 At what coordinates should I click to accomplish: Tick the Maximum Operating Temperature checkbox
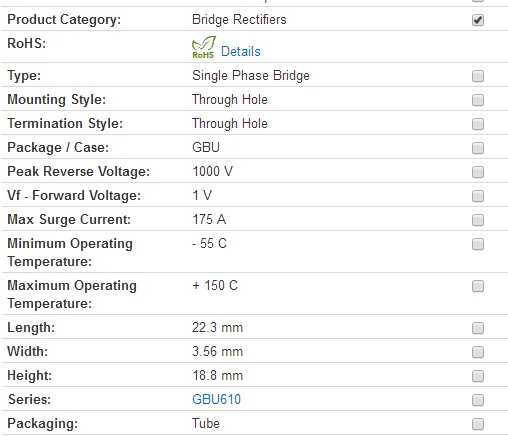click(x=478, y=286)
